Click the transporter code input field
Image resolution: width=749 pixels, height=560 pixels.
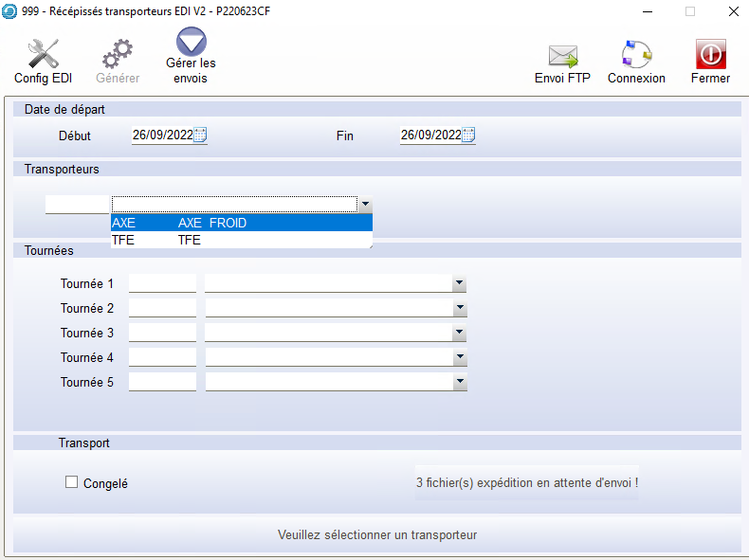77,204
